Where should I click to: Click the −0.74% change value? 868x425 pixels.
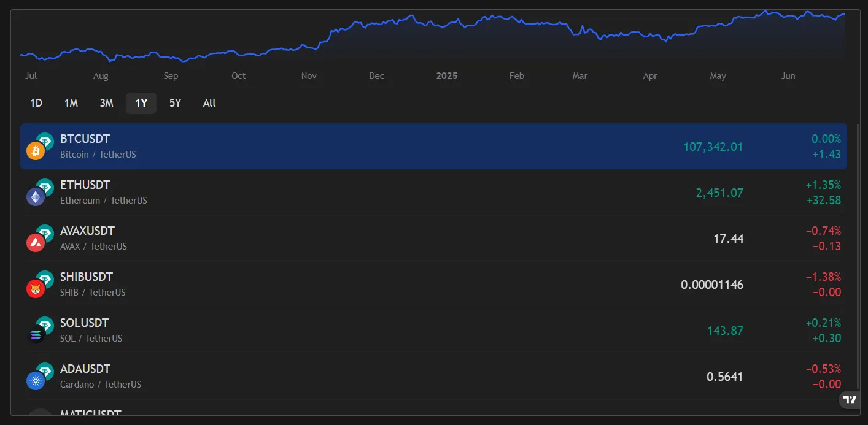[823, 231]
